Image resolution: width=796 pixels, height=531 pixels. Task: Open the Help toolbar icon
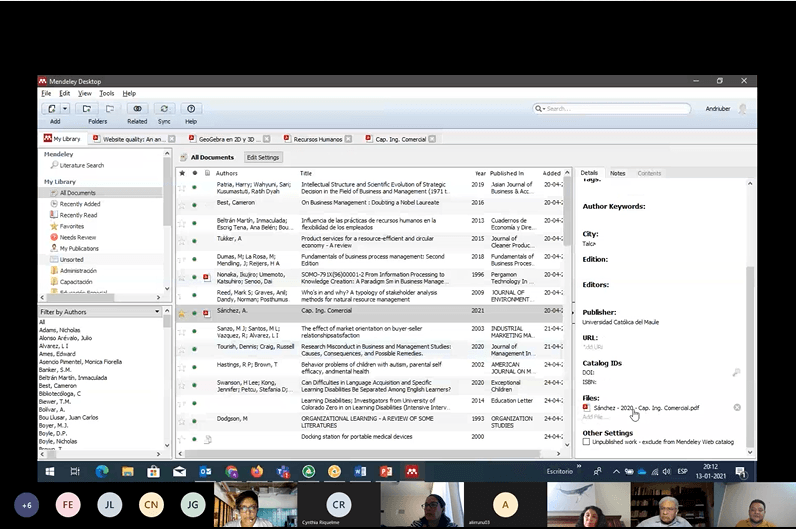[x=191, y=108]
